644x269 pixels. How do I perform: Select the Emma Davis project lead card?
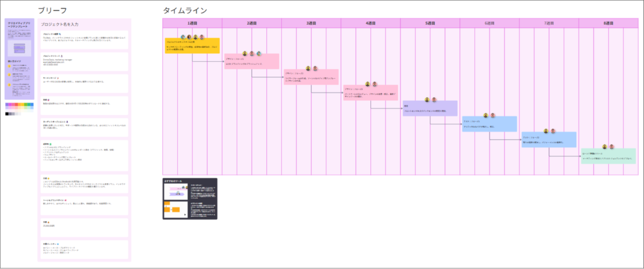84,62
